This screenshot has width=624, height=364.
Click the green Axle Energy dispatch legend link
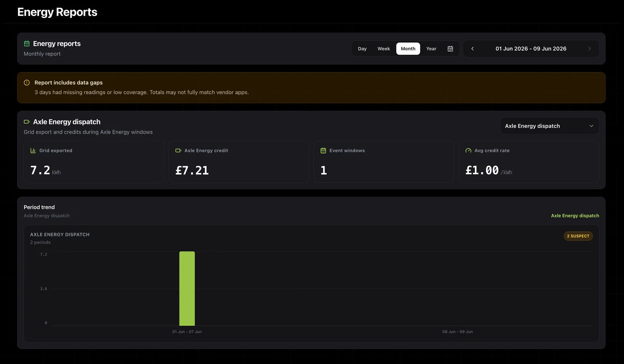pyautogui.click(x=575, y=216)
